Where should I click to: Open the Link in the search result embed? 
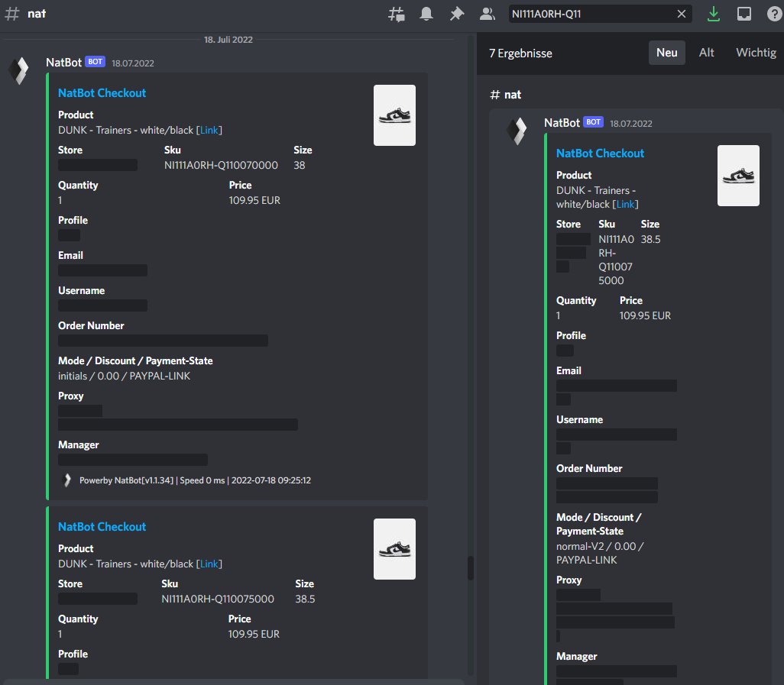[625, 204]
